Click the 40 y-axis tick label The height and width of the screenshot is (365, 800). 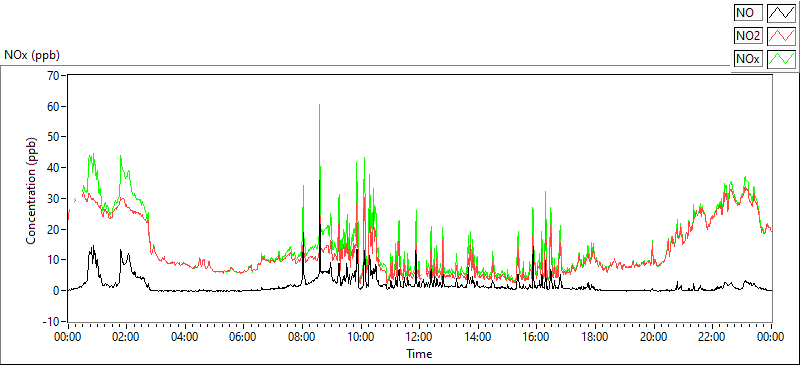pyautogui.click(x=54, y=167)
